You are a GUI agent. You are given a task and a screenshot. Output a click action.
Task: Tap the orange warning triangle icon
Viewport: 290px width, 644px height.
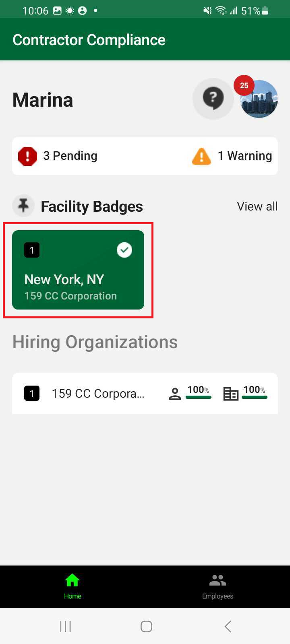[x=201, y=156]
